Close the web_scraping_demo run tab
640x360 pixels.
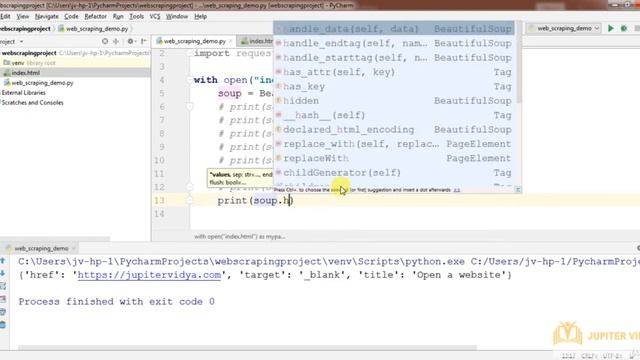pos(73,248)
